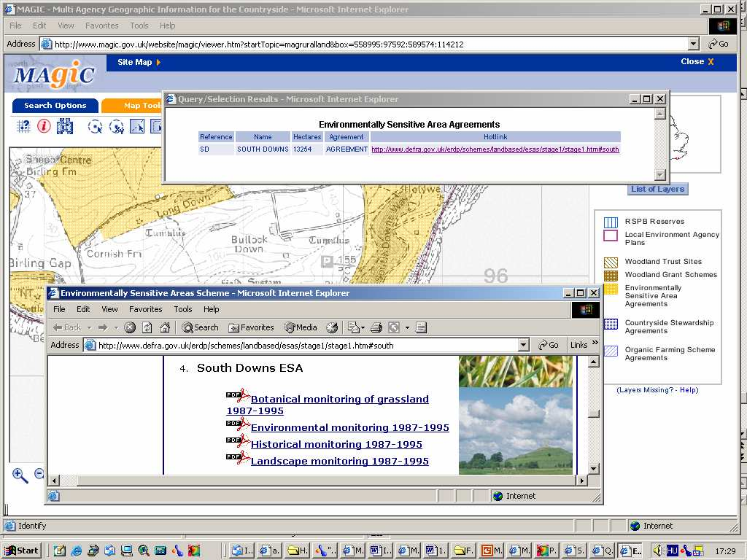Image resolution: width=747 pixels, height=560 pixels.
Task: Click the Start button
Action: (x=22, y=551)
